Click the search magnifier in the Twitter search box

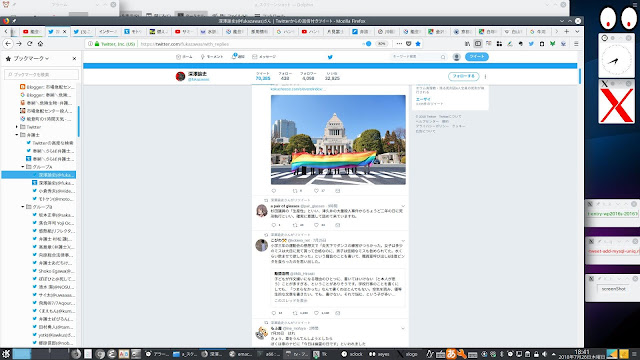[443, 57]
